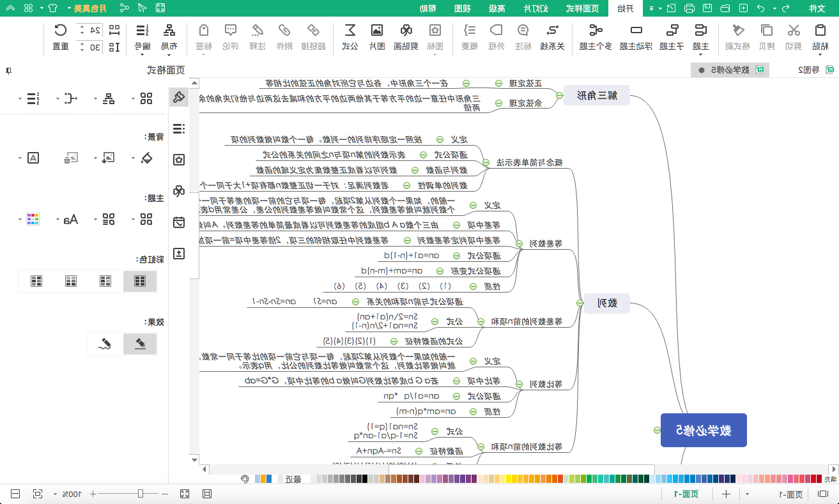Click the 注释 note icon
This screenshot has width=839, height=504.
pyautogui.click(x=257, y=30)
